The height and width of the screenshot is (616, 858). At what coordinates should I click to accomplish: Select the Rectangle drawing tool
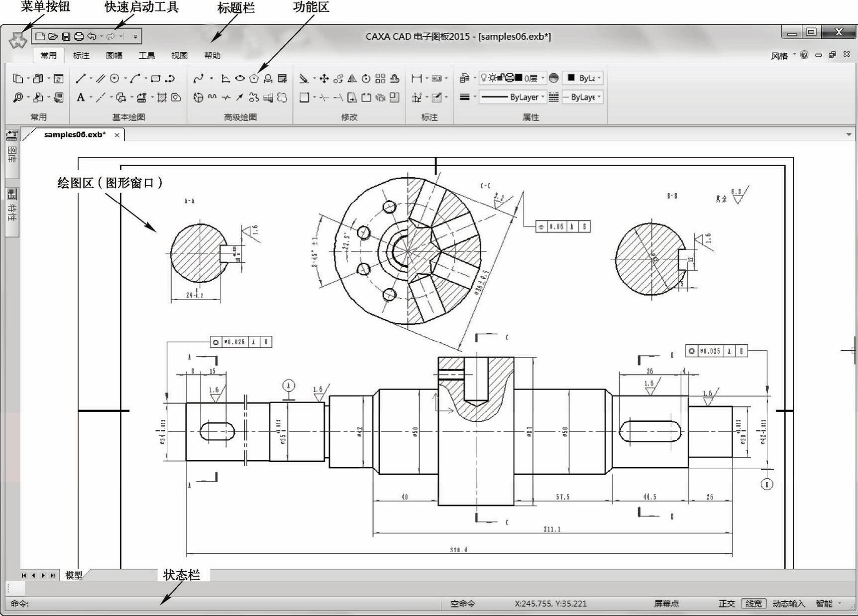coord(156,79)
